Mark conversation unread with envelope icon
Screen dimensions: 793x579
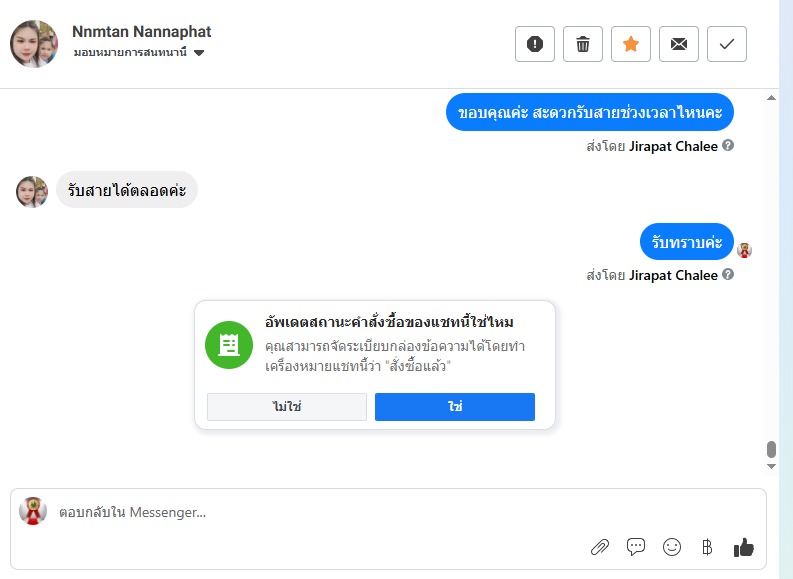679,44
